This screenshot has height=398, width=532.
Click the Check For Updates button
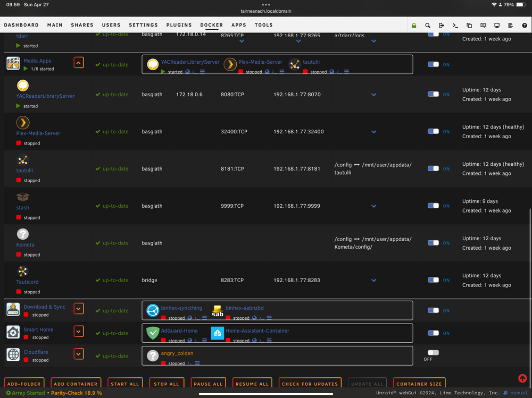[310, 384]
